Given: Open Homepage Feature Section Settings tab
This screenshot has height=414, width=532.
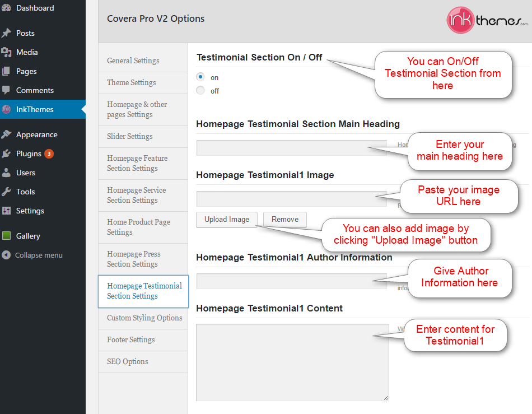Looking at the screenshot, I should (x=143, y=163).
